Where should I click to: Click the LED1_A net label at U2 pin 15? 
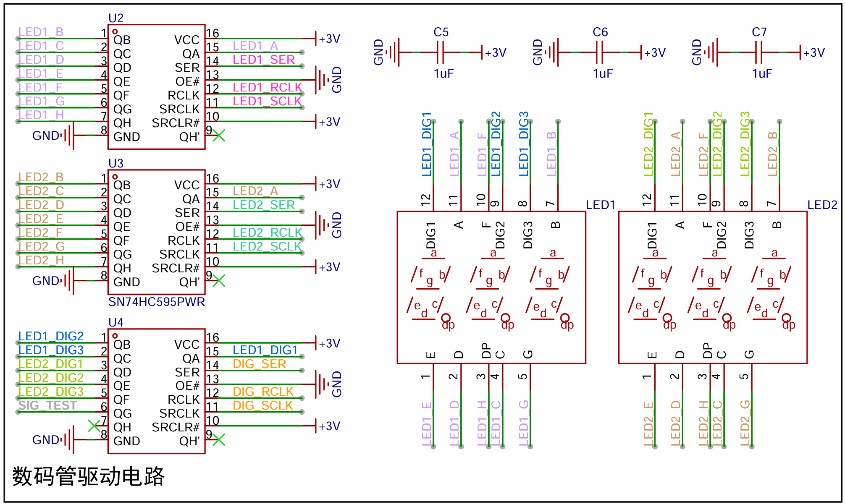click(255, 46)
